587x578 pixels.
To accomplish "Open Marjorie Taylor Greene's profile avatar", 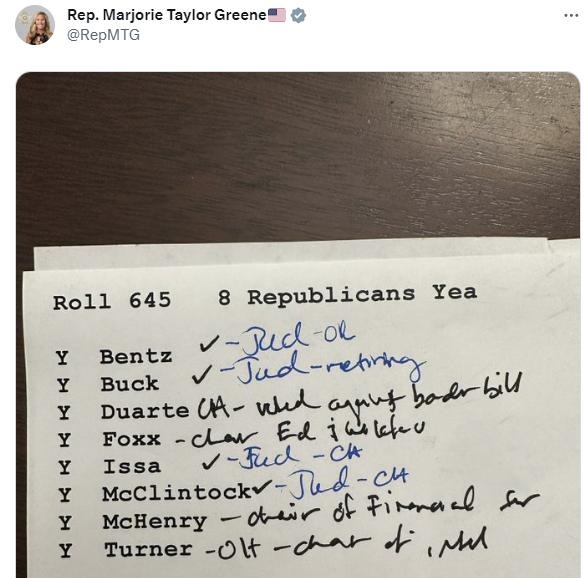I will (x=35, y=25).
